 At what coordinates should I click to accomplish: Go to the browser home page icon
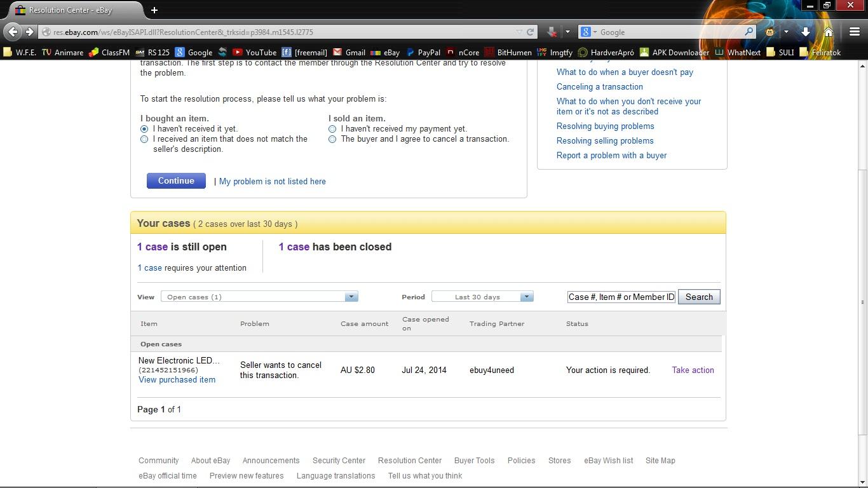coord(829,32)
